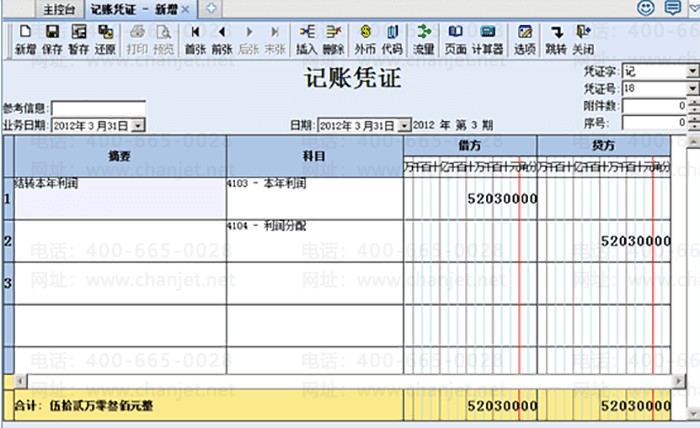Open a new tab with plus button

coord(211,8)
